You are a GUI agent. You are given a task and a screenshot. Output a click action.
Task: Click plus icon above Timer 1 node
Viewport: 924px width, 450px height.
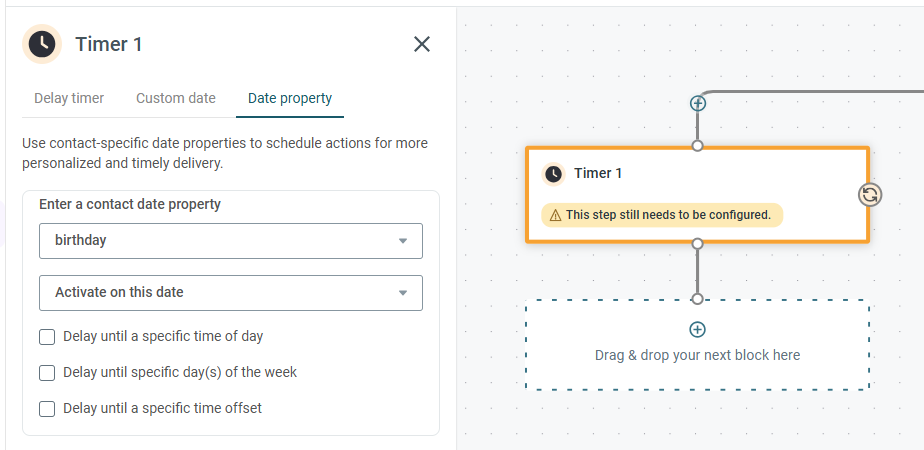coord(698,103)
